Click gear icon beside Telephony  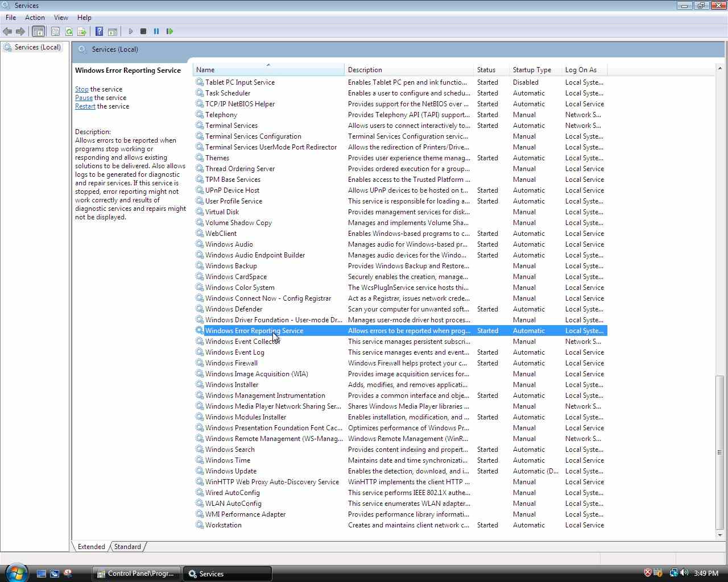coord(200,115)
